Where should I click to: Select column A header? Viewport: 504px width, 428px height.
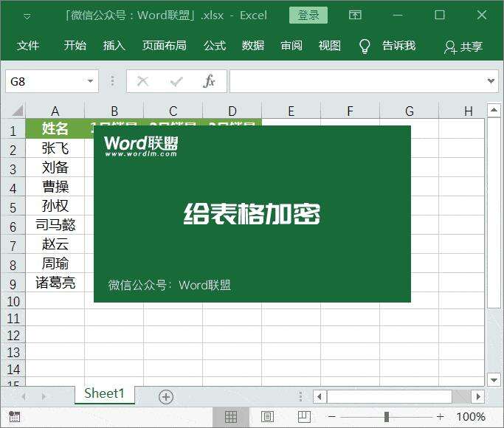[55, 111]
